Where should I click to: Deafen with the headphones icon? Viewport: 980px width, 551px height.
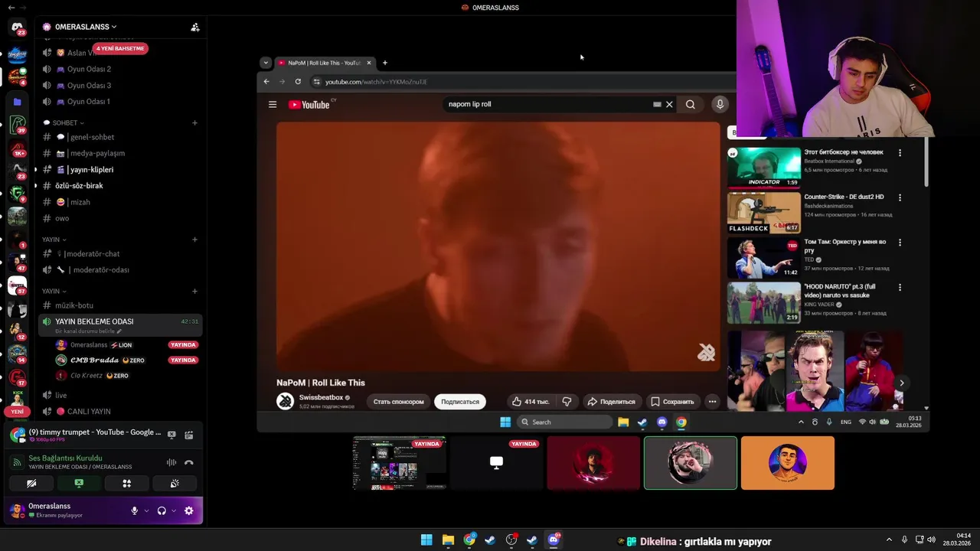coord(162,510)
